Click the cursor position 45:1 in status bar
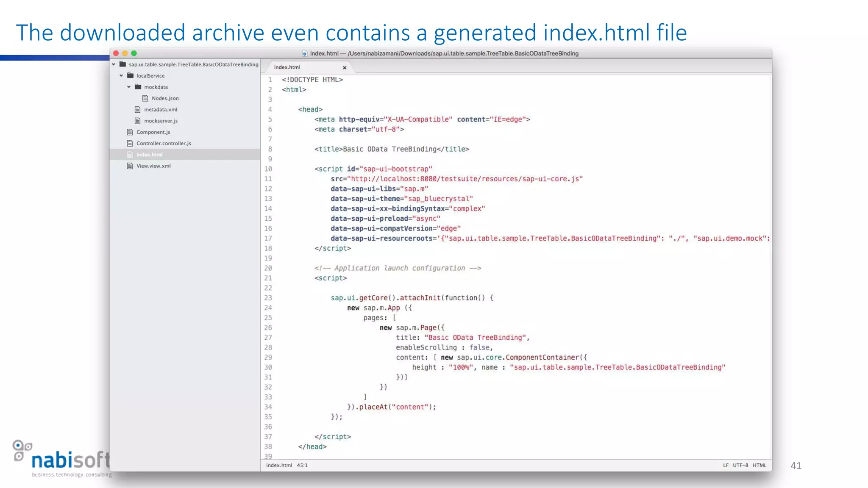 302,465
